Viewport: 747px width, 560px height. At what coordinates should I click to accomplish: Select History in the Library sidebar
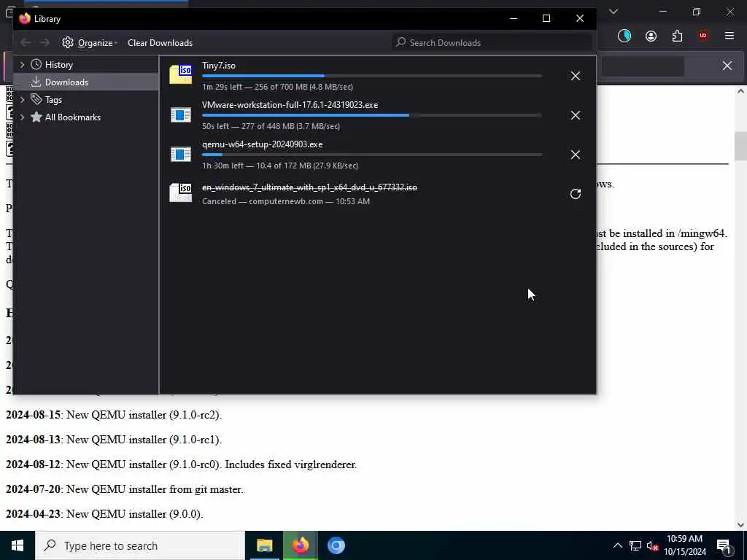(x=58, y=65)
